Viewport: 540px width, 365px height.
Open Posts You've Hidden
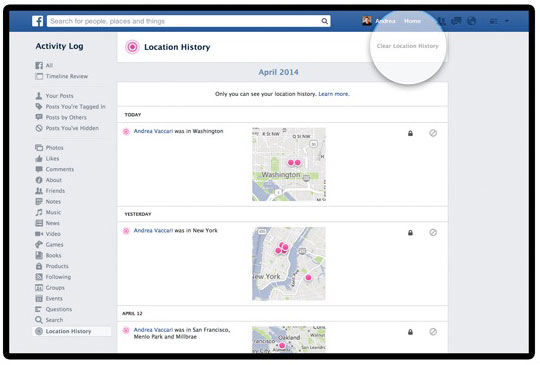(x=72, y=128)
